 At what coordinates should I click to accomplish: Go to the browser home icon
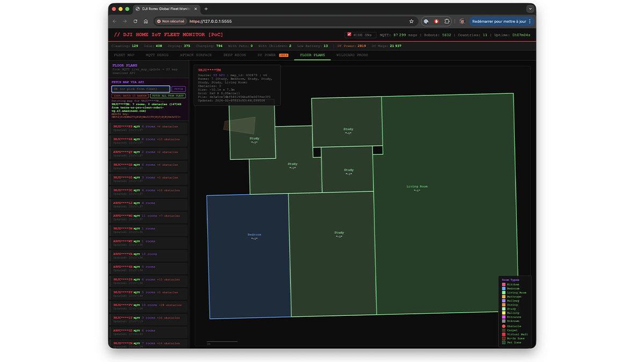click(x=145, y=21)
